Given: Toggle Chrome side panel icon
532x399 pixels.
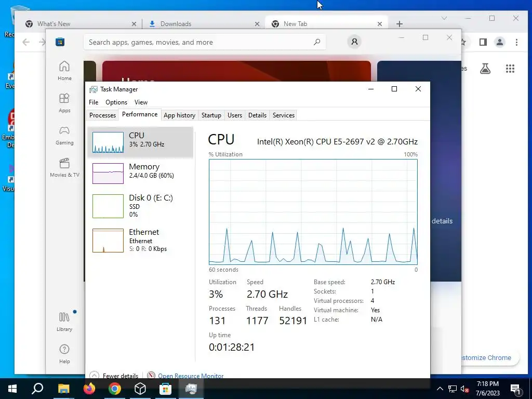Looking at the screenshot, I should [483, 42].
